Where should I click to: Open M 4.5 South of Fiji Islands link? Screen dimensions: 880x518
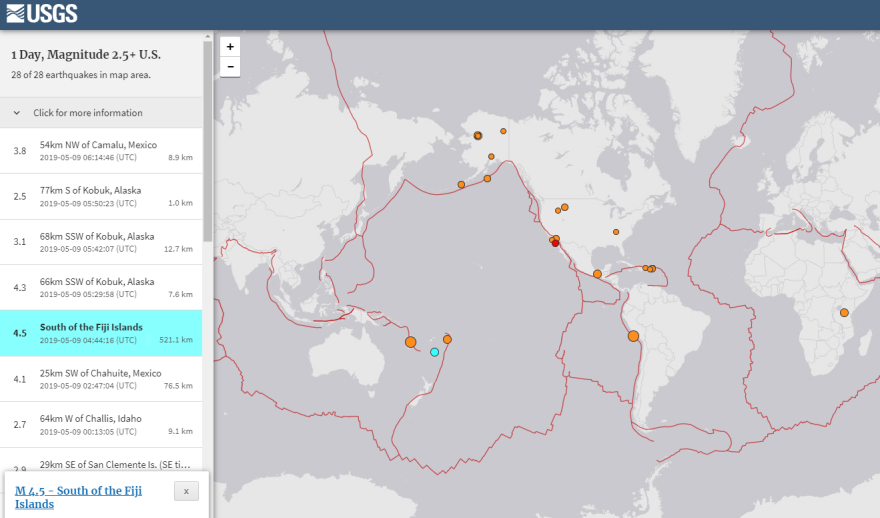[x=85, y=497]
